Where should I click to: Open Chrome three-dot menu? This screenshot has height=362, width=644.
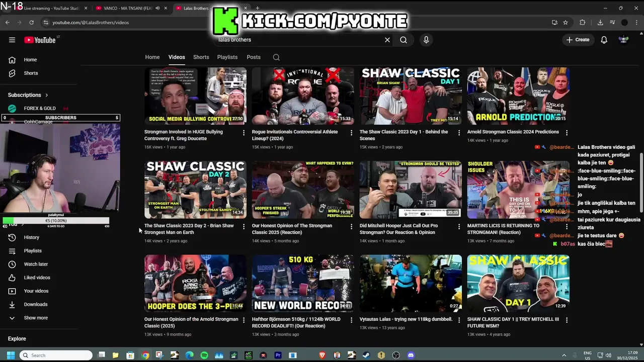(636, 22)
